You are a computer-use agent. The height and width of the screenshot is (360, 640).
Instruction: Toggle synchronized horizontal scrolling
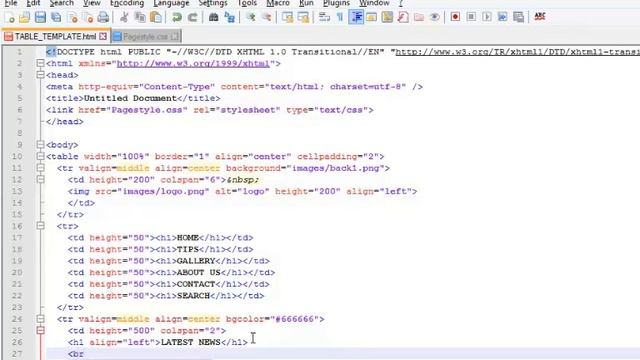pyautogui.click(x=303, y=17)
